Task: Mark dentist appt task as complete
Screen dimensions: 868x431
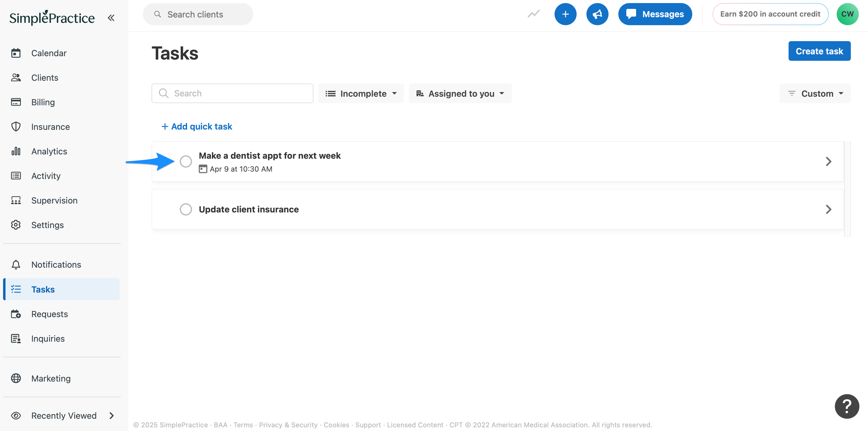Action: point(186,161)
